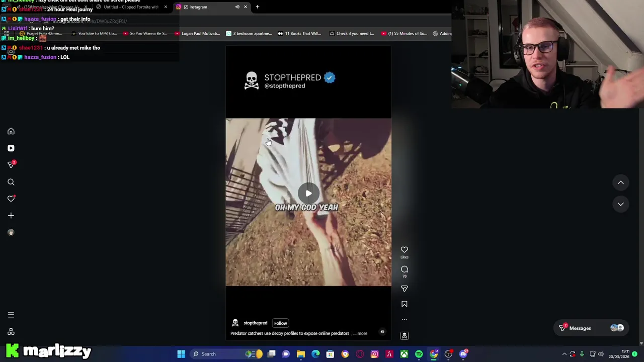Screen dimensions: 644x362
Task: Open 'Check if you need t...' bookmark
Action: 351,34
